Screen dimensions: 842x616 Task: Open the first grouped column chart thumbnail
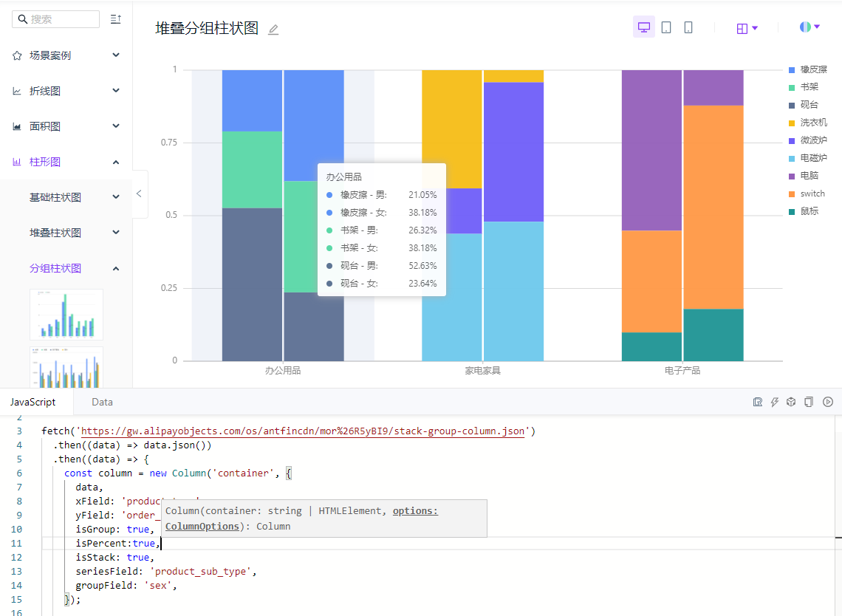[x=66, y=315]
